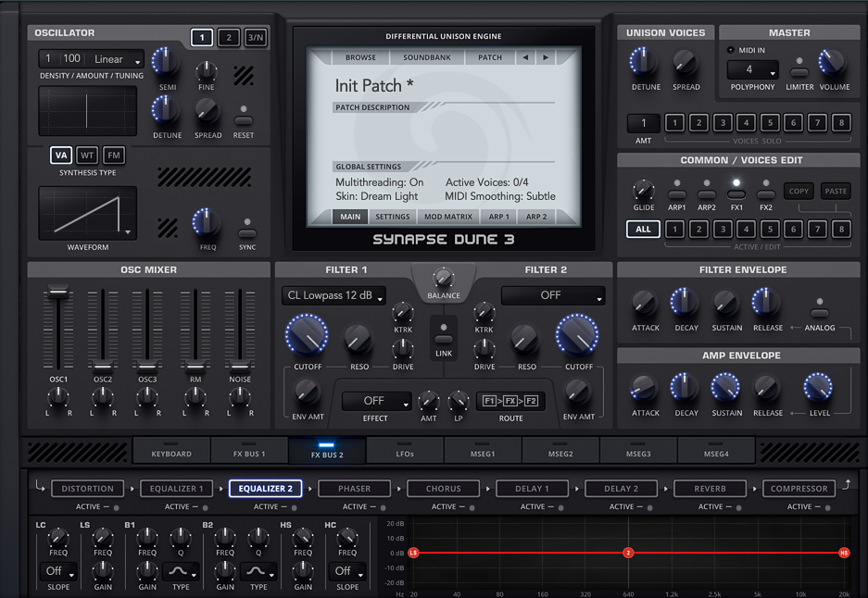Switch to the SETTINGS tab
The image size is (868, 598).
pos(393,217)
